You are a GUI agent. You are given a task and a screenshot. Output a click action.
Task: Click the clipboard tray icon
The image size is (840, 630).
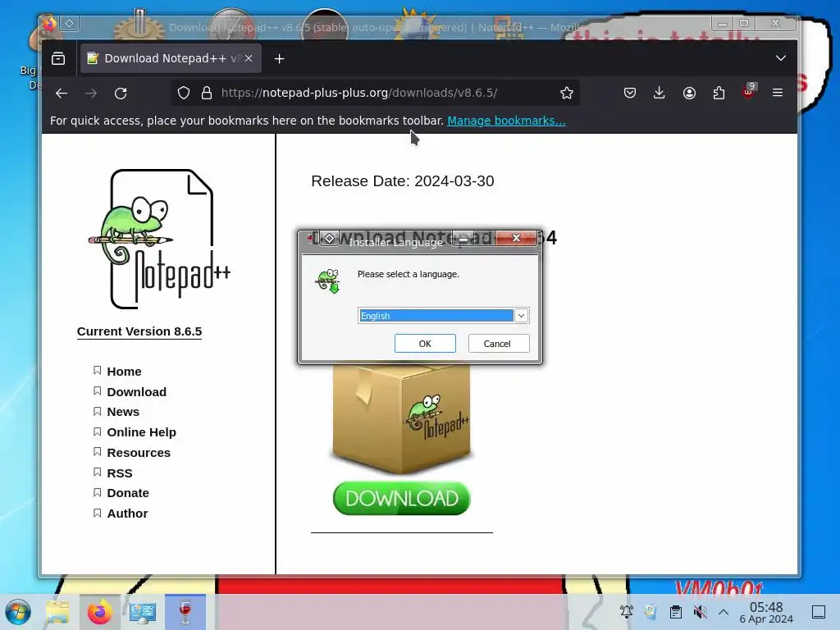676,611
